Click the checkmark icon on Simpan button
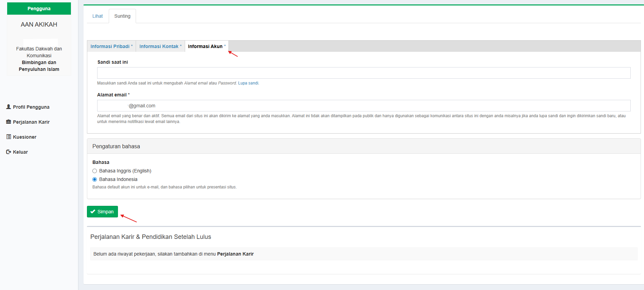 pos(93,212)
